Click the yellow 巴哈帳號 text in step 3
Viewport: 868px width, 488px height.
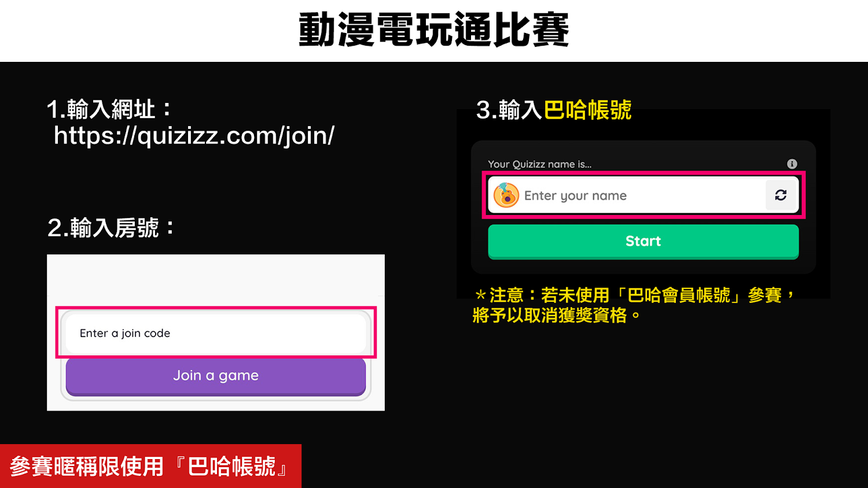[587, 110]
